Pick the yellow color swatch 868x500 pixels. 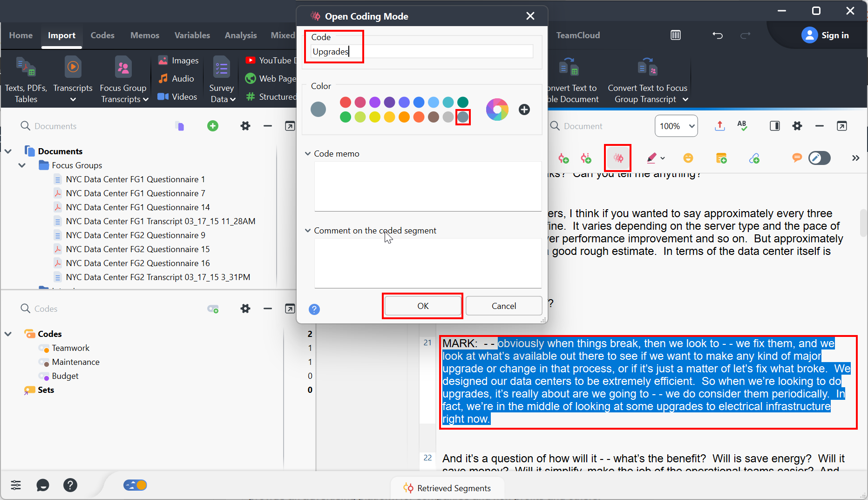coord(375,117)
